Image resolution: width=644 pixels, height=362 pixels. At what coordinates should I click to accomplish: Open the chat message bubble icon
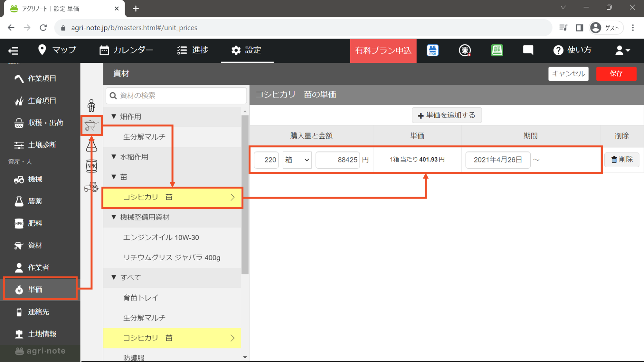coord(528,50)
